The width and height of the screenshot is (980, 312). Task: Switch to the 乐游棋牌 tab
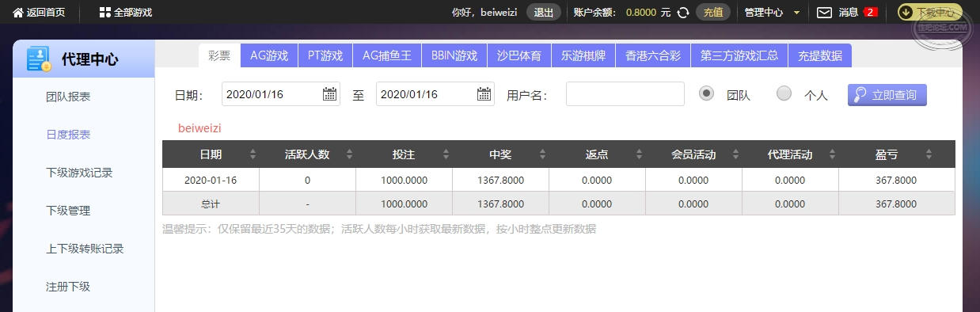click(x=583, y=55)
